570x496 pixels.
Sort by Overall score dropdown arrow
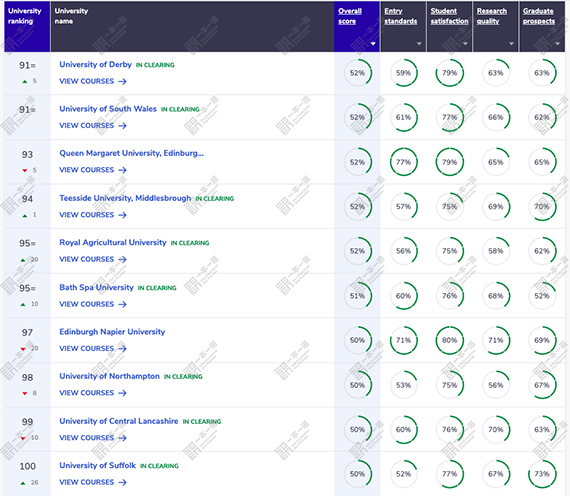[373, 44]
